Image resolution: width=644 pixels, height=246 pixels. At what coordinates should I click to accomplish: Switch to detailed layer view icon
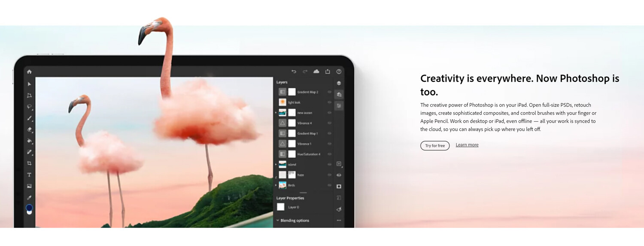point(339,94)
